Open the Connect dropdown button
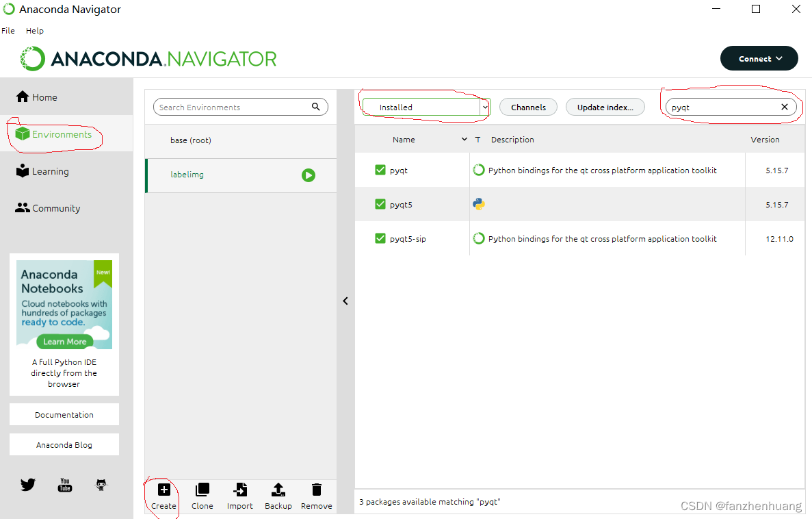 [x=759, y=59]
